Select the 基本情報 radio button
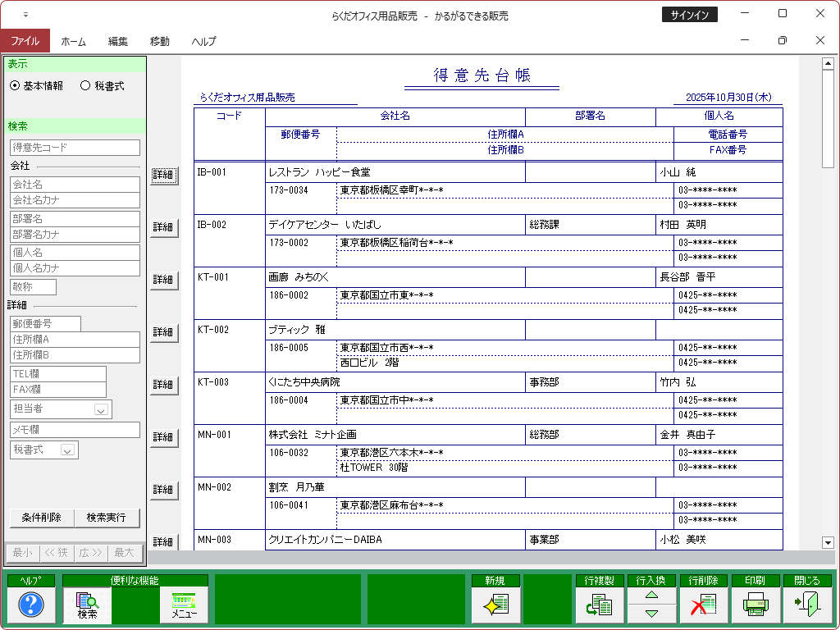The image size is (840, 630). [15, 86]
